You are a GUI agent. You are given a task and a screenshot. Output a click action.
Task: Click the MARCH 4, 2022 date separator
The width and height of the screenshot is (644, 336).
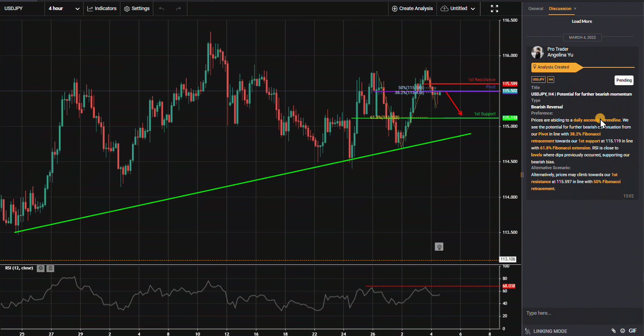pos(582,38)
